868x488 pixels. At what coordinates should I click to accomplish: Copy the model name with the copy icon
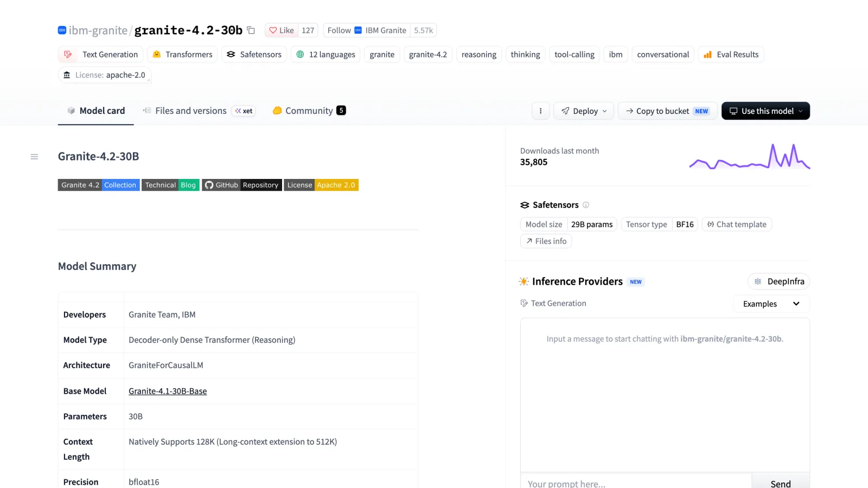pyautogui.click(x=251, y=30)
